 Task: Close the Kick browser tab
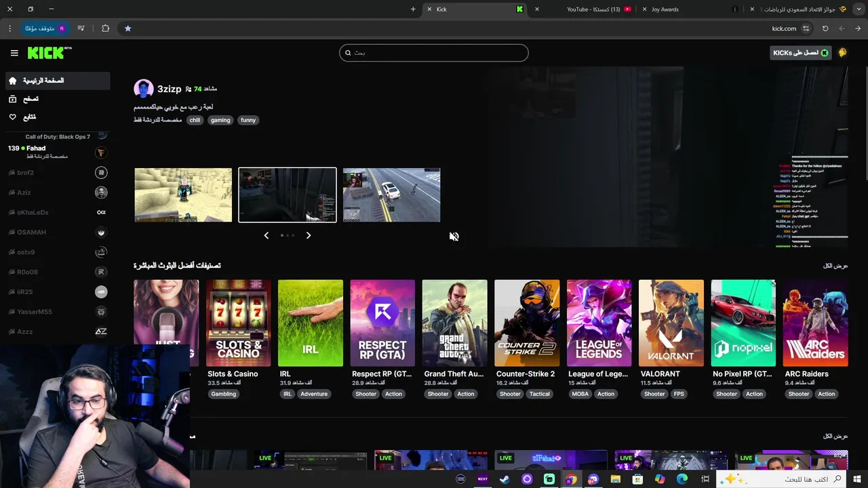(429, 9)
